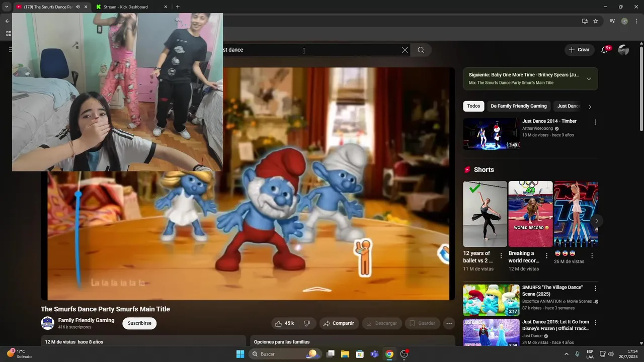This screenshot has width=644, height=362.
Task: Open Chrome three-dot menu
Action: tap(636, 21)
